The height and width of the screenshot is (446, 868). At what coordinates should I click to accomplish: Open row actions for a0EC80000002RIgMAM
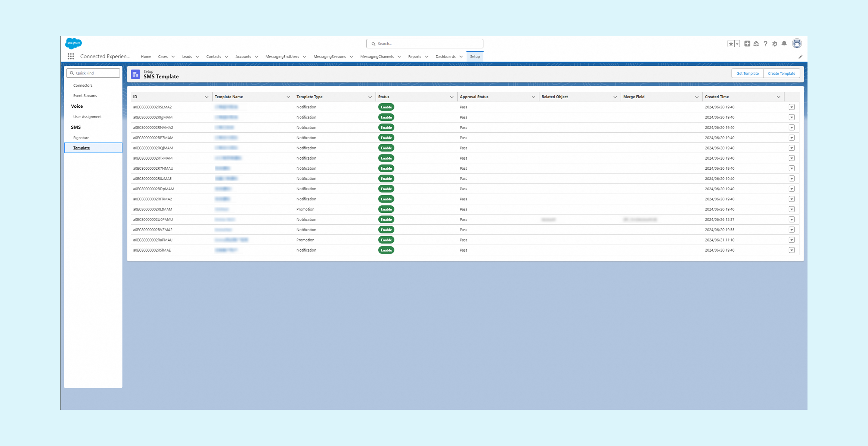tap(791, 117)
